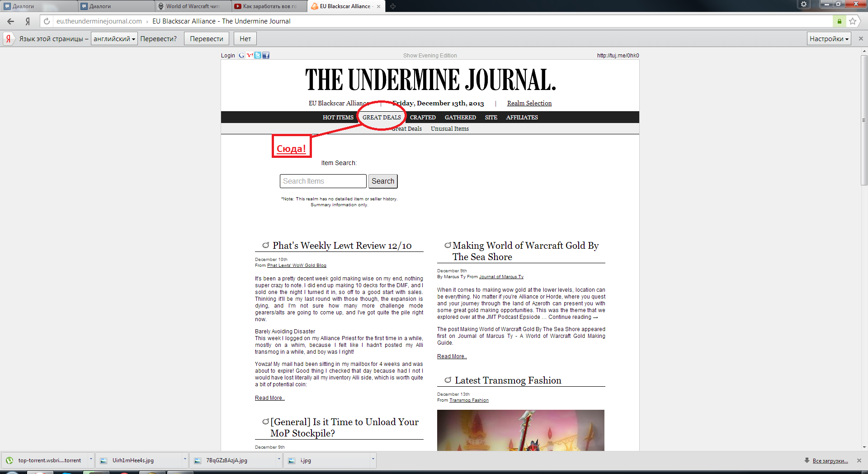
Task: Click the green secure padlock icon
Action: click(839, 21)
